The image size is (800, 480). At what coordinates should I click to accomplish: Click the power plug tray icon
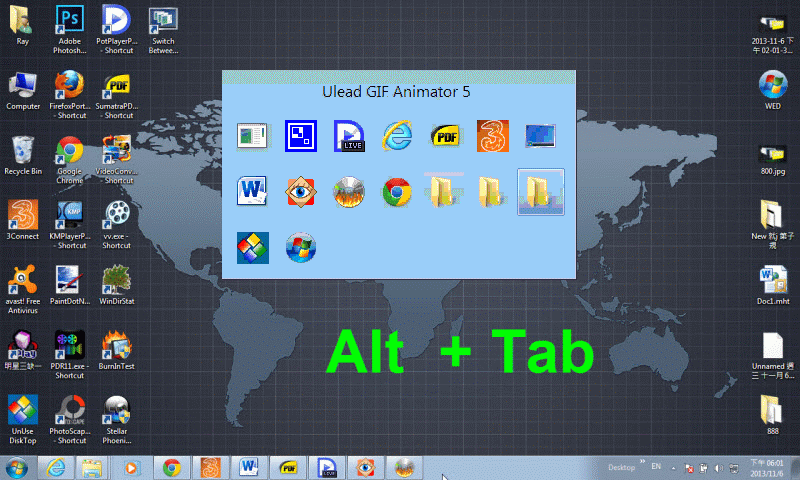click(704, 468)
